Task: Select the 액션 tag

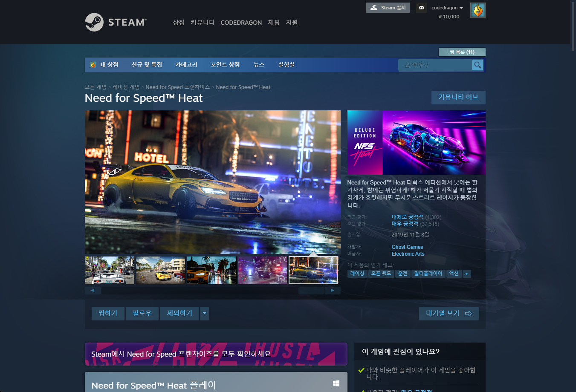Action: (x=454, y=274)
